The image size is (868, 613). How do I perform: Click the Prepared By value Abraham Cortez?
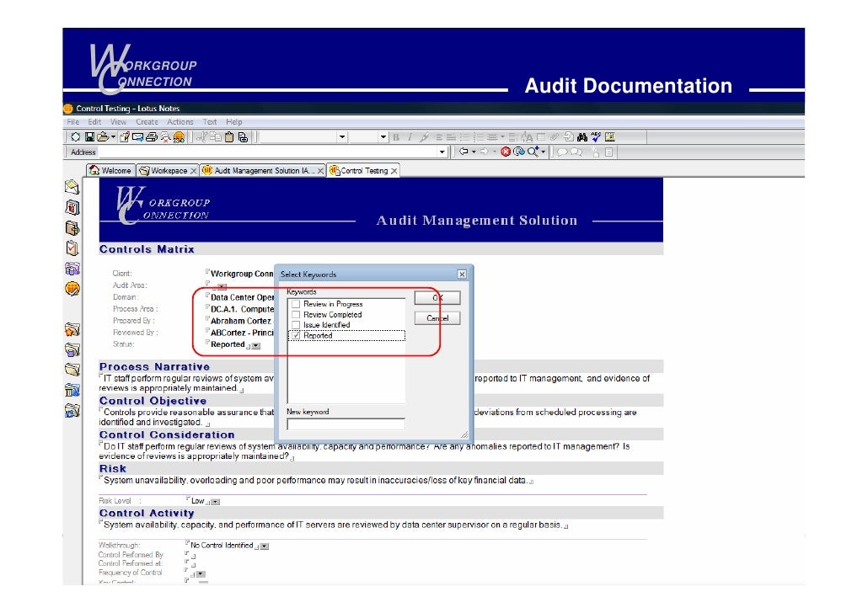[241, 321]
